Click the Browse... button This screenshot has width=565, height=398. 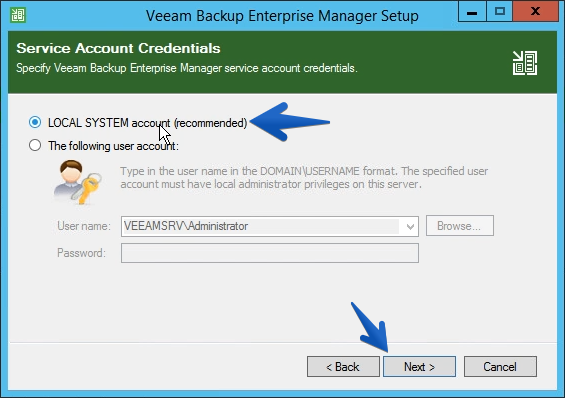click(459, 226)
